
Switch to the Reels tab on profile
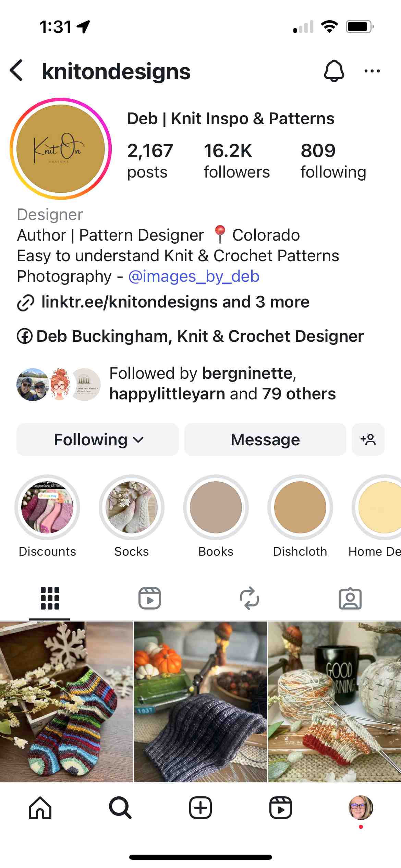click(150, 598)
